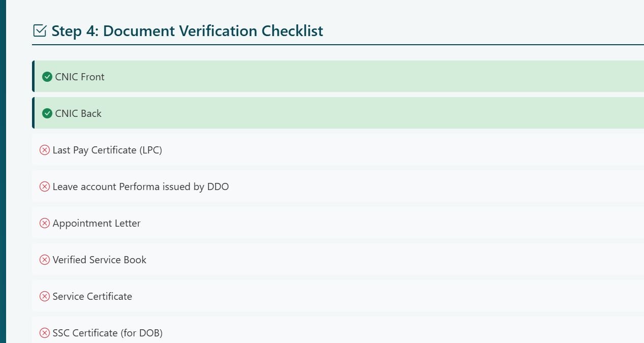Click SSC Certificate (for DOB) label

point(107,333)
